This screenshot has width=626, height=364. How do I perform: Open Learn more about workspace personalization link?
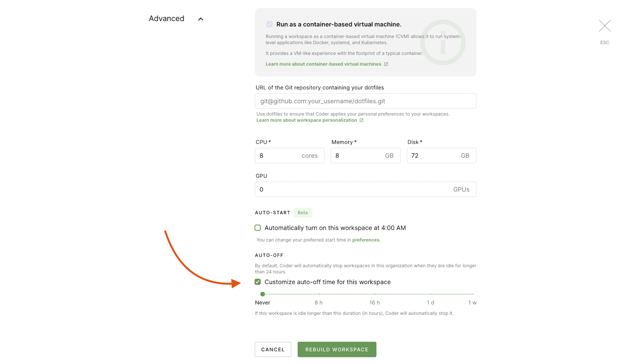pos(306,120)
